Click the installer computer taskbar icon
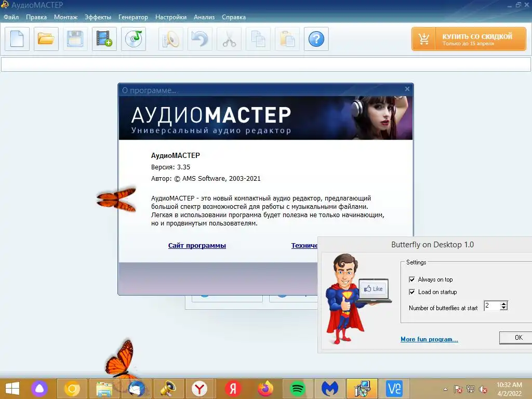532x399 pixels. (362, 389)
